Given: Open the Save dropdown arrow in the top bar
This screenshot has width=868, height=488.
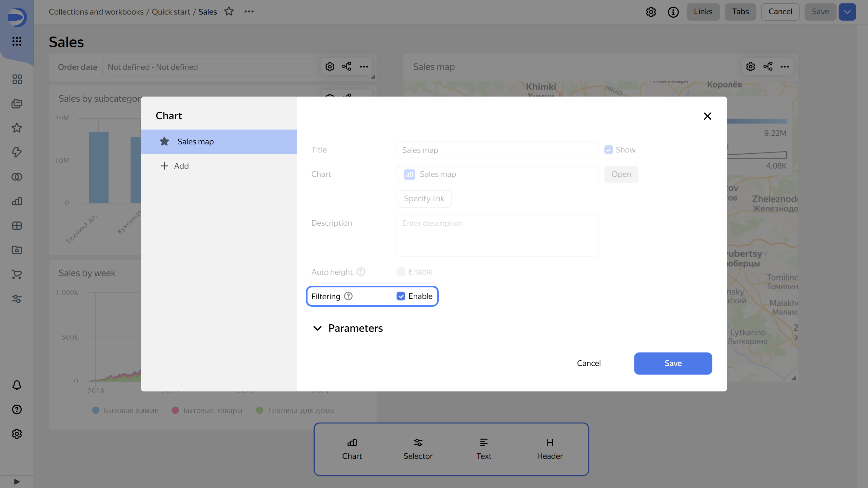Looking at the screenshot, I should pyautogui.click(x=847, y=12).
